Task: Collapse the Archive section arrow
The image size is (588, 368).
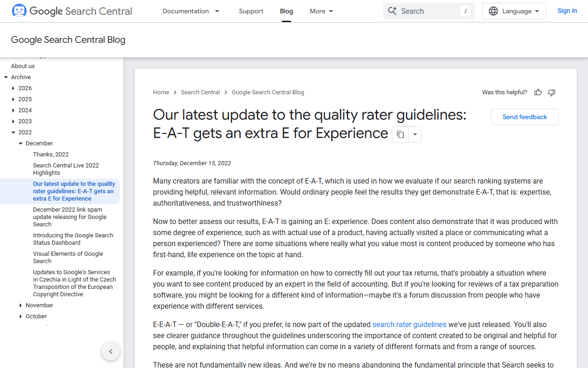Action: [x=6, y=77]
